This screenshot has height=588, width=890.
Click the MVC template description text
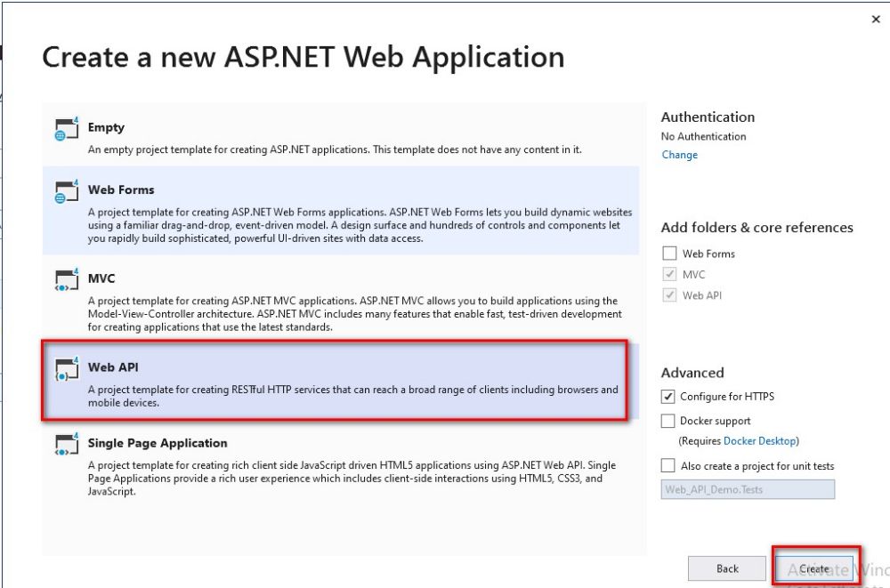[355, 314]
